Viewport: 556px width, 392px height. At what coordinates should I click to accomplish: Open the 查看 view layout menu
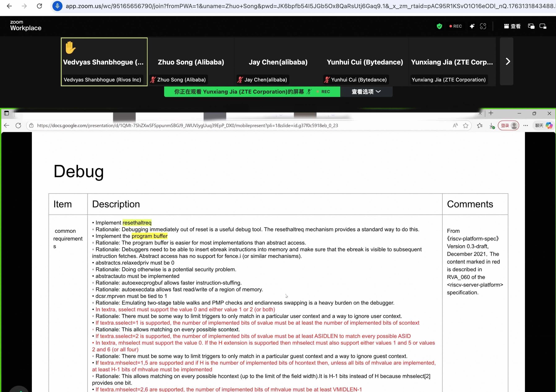pos(512,26)
